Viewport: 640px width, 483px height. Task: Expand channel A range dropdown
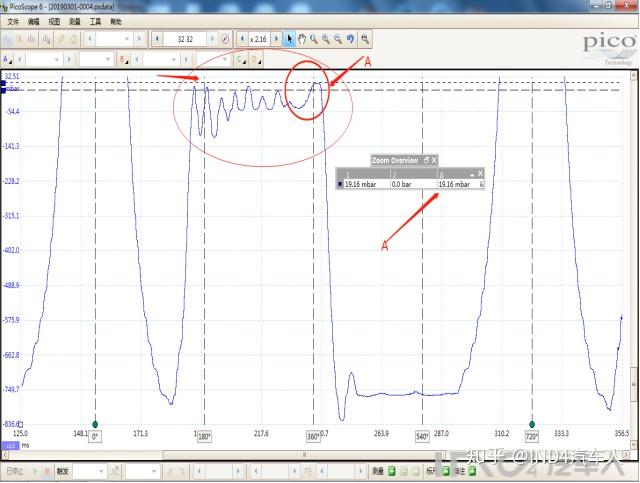[x=56, y=60]
